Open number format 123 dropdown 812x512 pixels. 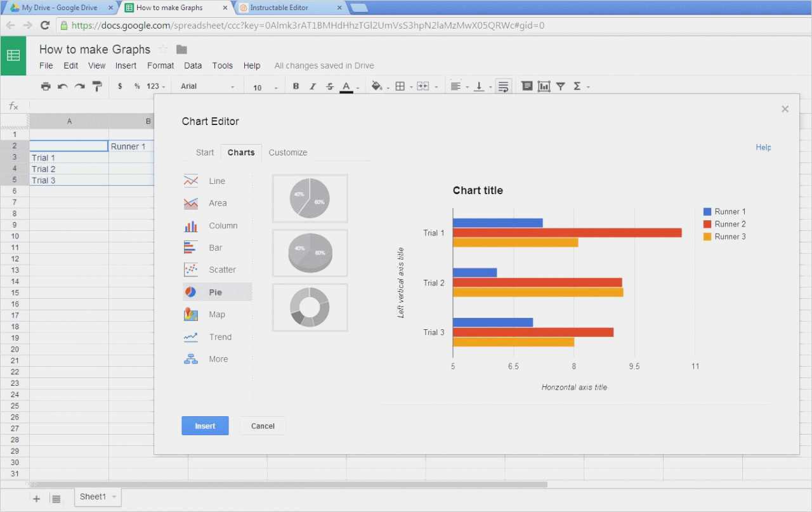(x=156, y=86)
